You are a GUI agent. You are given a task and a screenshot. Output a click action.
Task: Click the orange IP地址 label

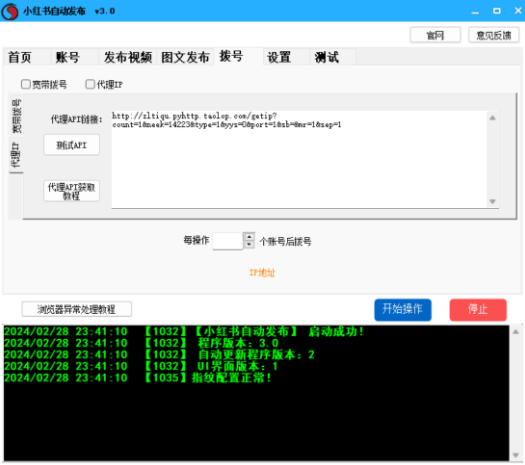(262, 273)
